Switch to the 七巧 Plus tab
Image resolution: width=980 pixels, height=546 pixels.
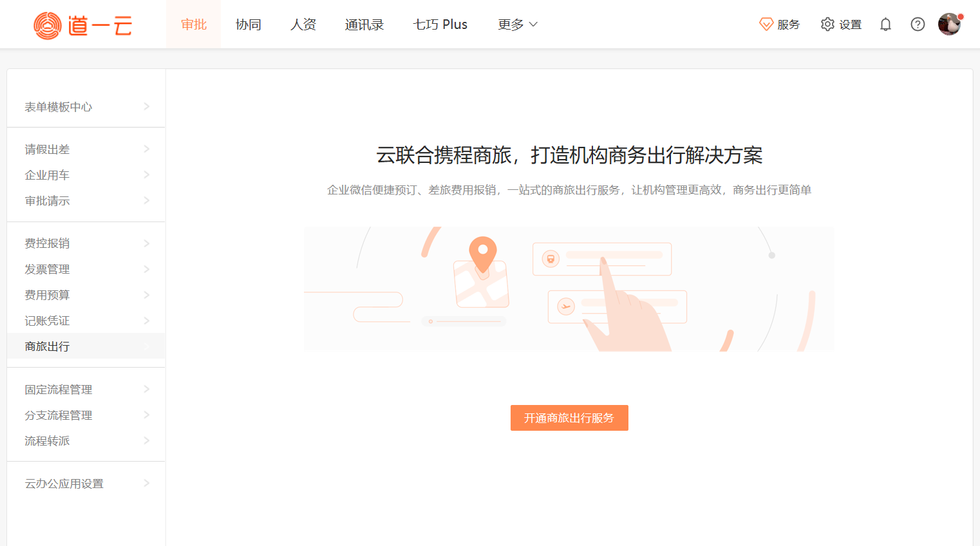tap(440, 24)
